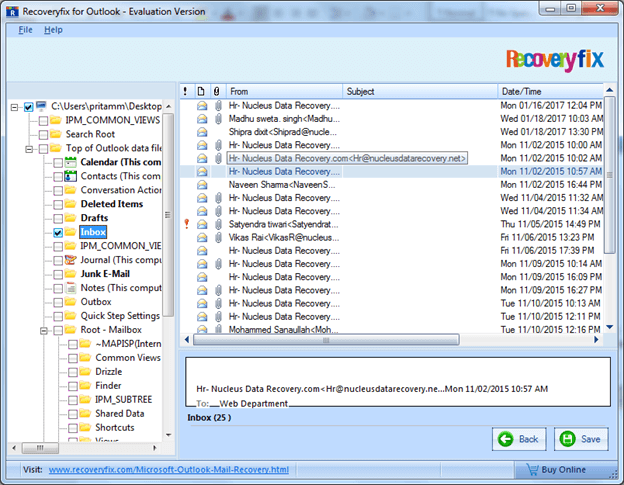
Task: Click envelope icon of Madhu sweta singh email
Action: pos(202,119)
